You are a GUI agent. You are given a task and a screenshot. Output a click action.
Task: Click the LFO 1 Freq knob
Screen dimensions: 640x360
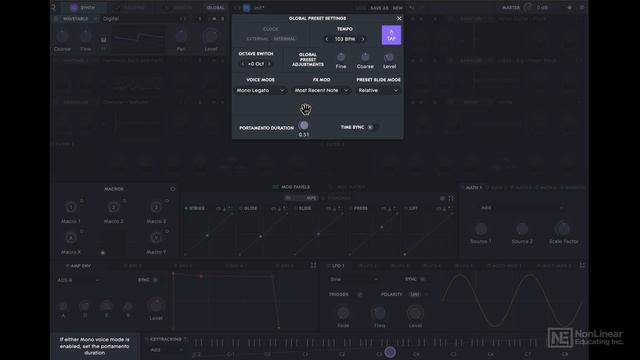click(379, 313)
